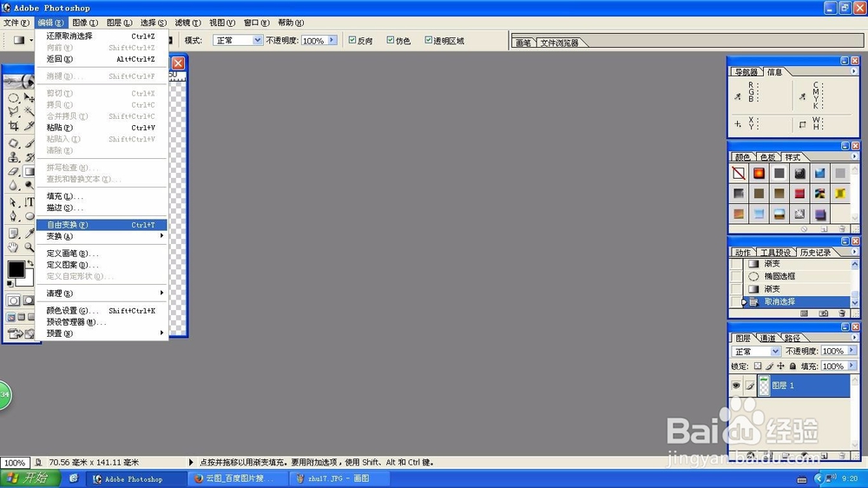This screenshot has width=868, height=488.
Task: Expand the 变换 submenu
Action: pyautogui.click(x=102, y=236)
